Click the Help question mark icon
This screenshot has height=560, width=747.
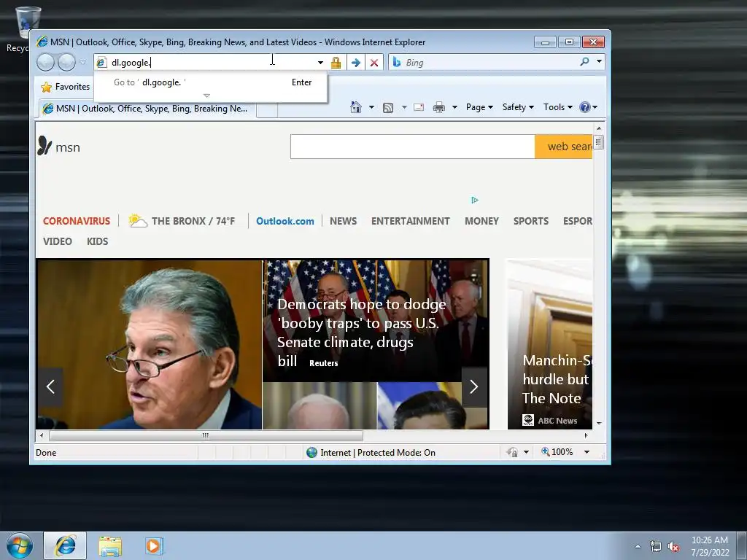coord(585,107)
